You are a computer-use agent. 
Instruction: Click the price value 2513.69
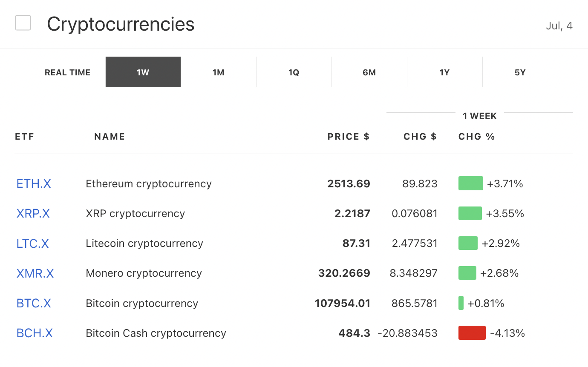coord(349,183)
